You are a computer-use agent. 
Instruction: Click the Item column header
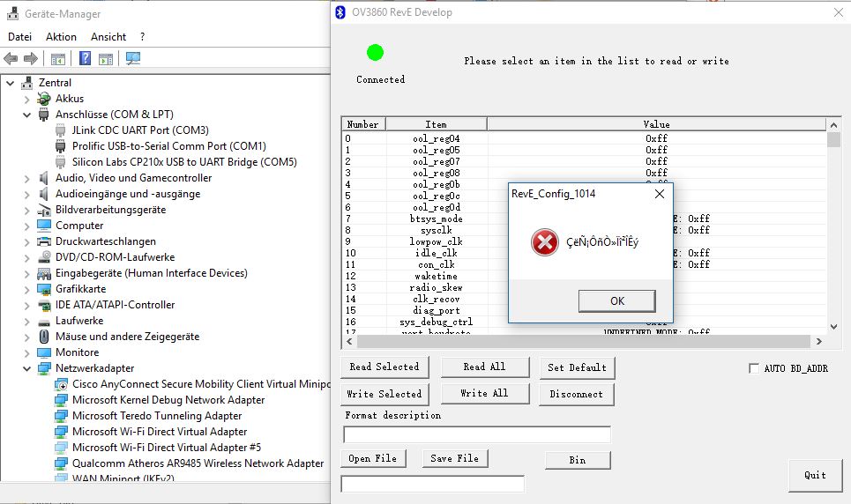(437, 124)
